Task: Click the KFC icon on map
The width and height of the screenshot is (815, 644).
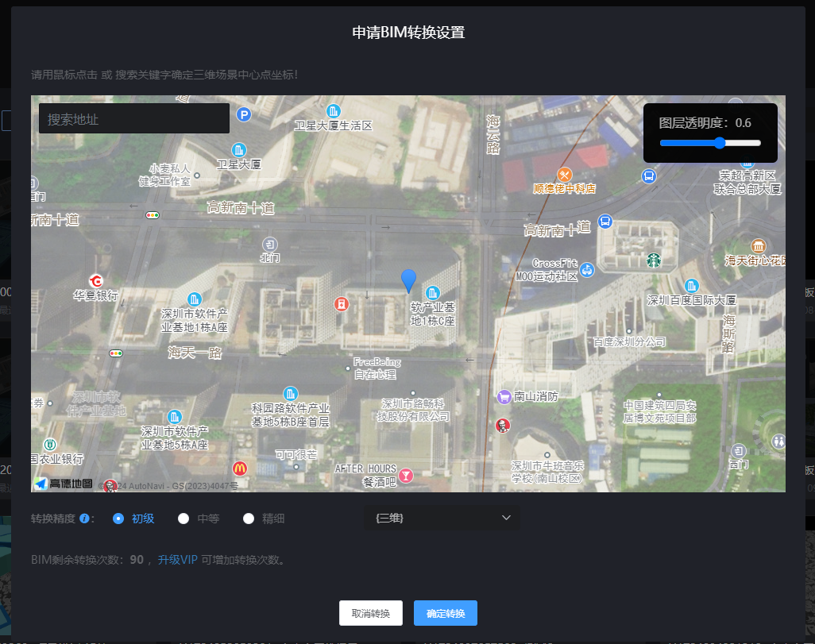Action: pos(502,426)
